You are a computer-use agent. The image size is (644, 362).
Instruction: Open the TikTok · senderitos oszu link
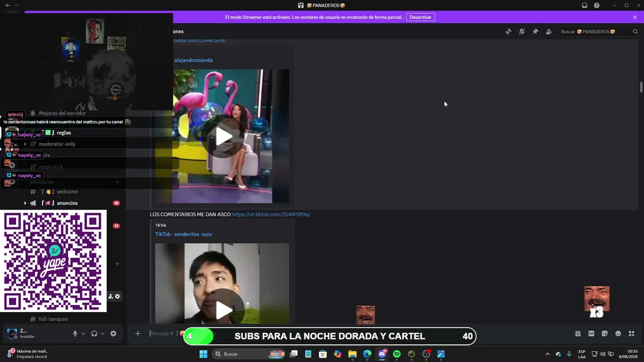pos(184,234)
